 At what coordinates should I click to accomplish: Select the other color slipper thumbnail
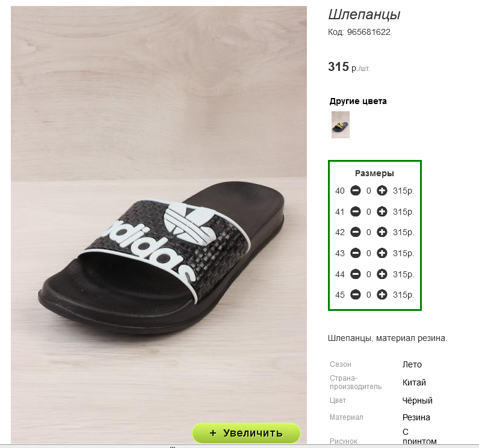[x=341, y=124]
